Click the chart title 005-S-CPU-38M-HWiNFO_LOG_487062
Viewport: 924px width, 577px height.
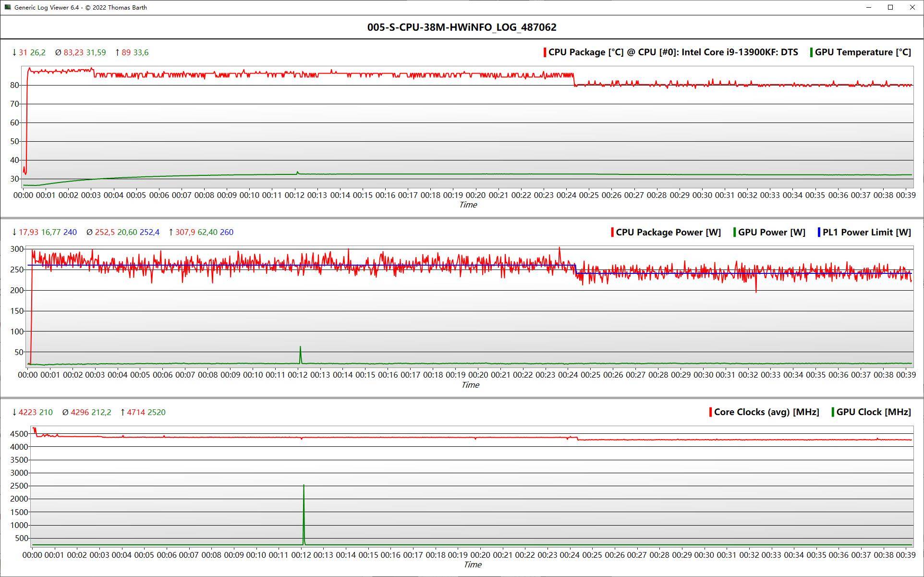(x=462, y=27)
